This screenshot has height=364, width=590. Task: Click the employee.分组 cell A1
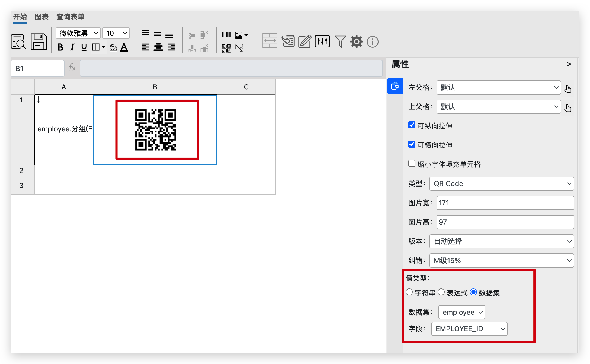[x=64, y=129]
